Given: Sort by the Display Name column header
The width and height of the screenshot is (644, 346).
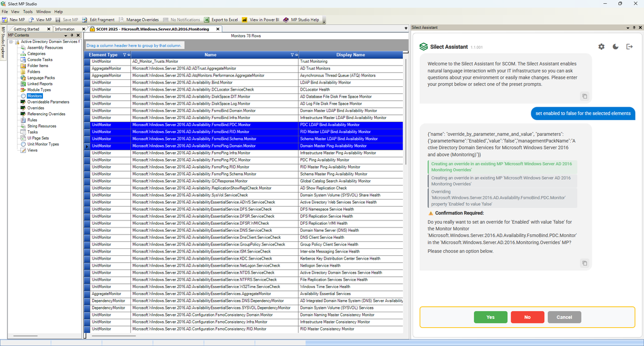Looking at the screenshot, I should coord(350,55).
